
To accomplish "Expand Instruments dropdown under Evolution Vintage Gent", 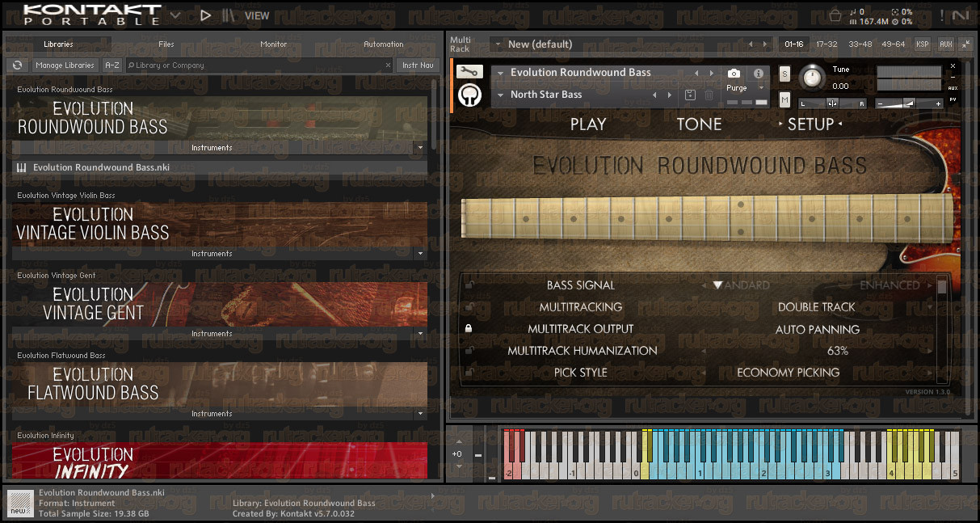I will (419, 334).
